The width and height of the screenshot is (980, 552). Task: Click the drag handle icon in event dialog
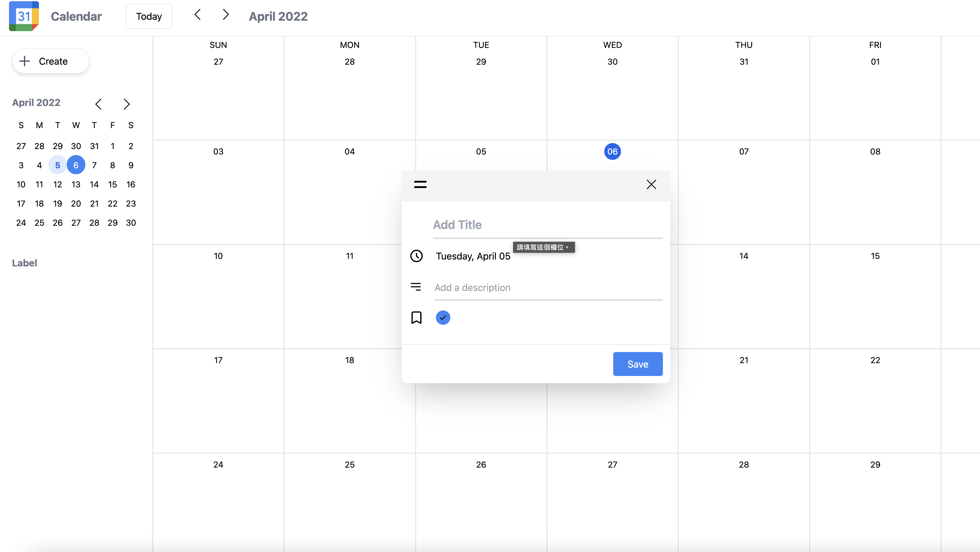click(x=420, y=184)
